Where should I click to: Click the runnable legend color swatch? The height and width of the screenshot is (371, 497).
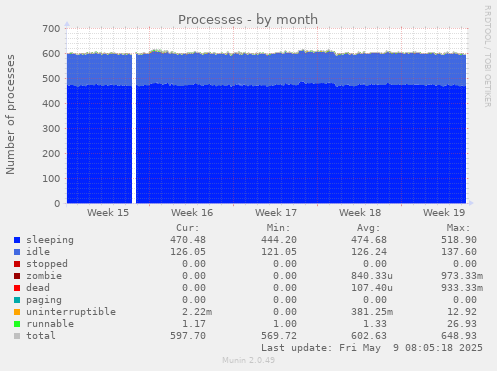pyautogui.click(x=17, y=324)
